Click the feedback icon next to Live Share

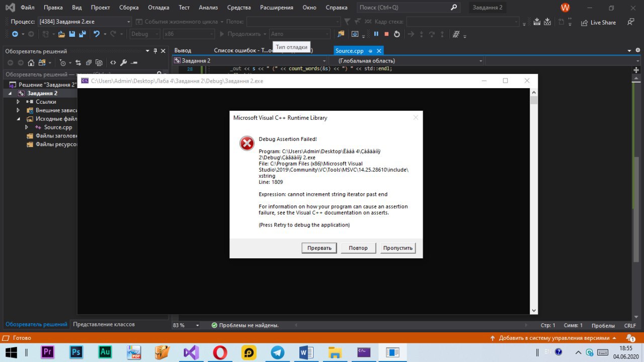[630, 22]
